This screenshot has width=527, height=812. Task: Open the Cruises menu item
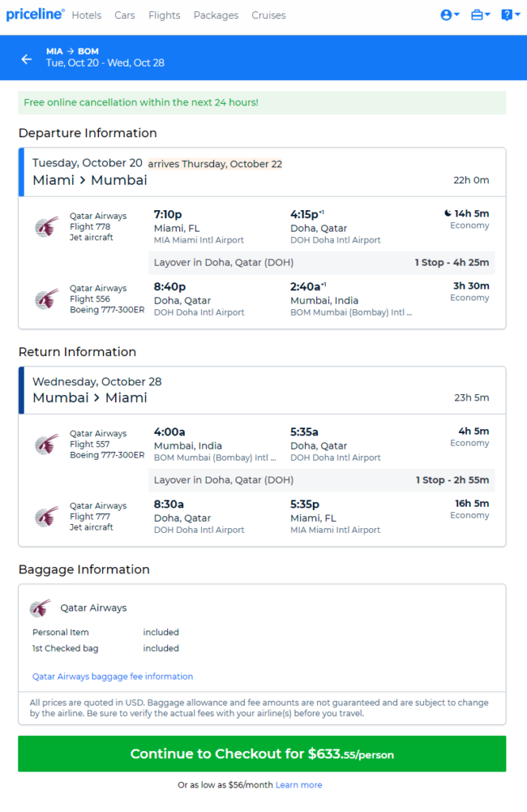[269, 16]
